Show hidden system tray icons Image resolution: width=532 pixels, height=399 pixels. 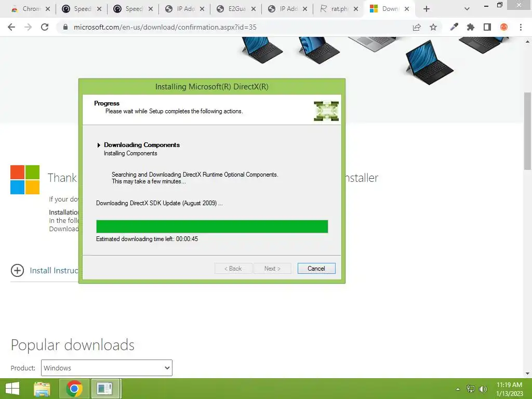pyautogui.click(x=458, y=389)
